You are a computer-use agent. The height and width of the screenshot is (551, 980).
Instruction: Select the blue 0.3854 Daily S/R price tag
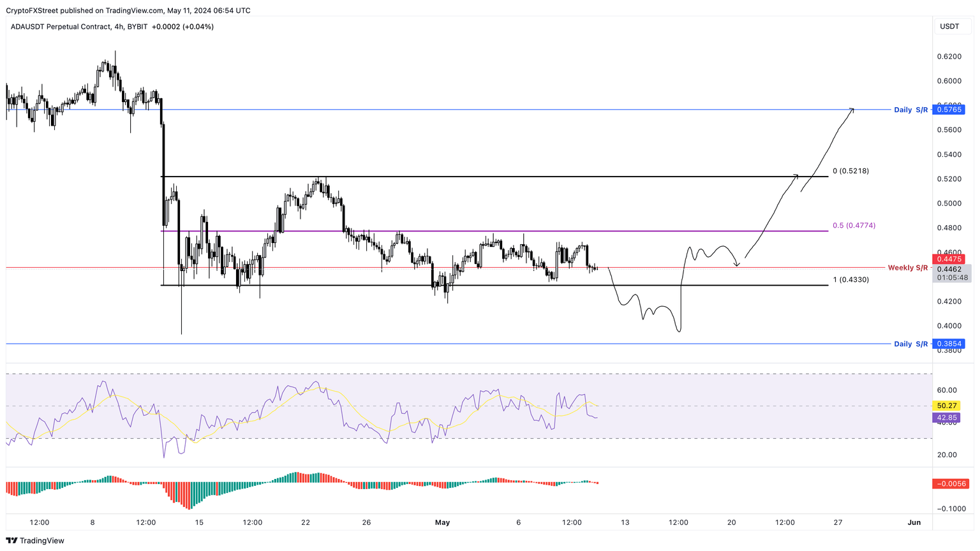coord(949,344)
